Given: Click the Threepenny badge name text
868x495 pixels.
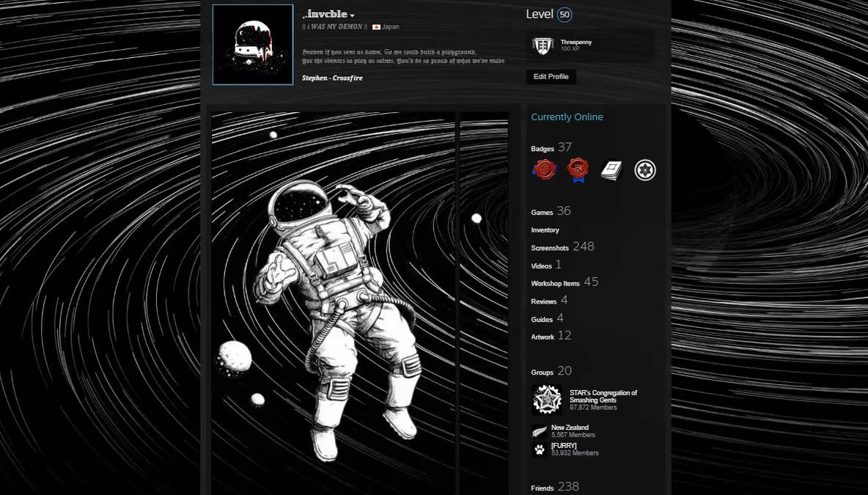Looking at the screenshot, I should (575, 42).
